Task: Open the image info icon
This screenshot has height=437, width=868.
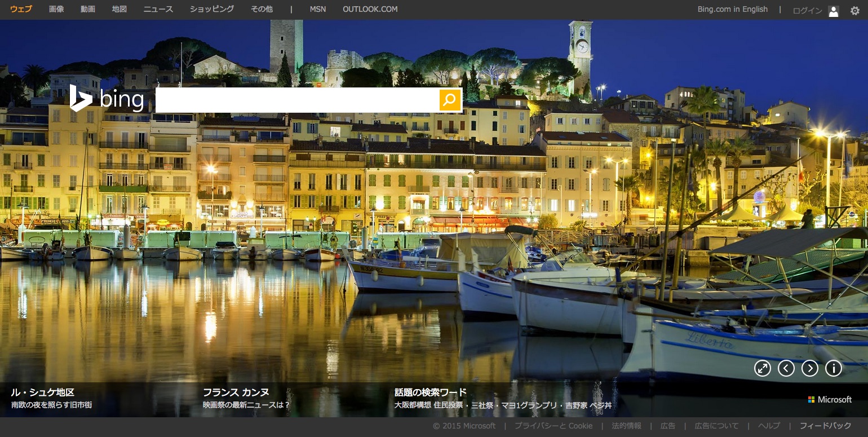Action: point(833,368)
